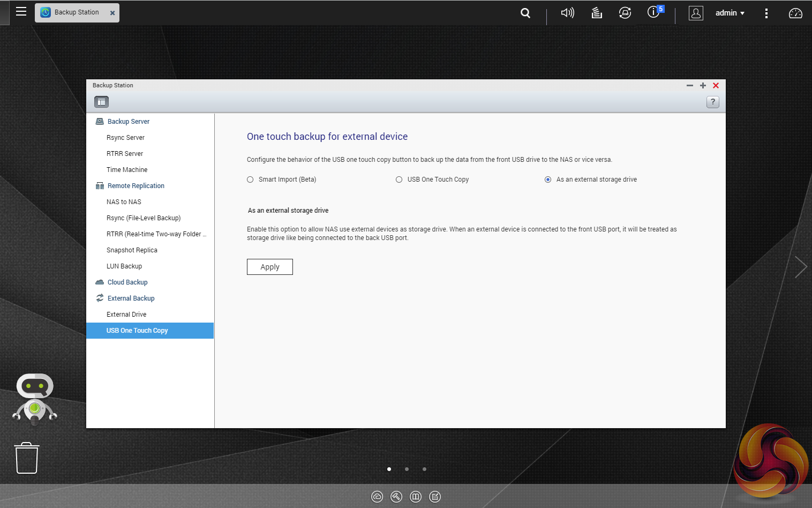This screenshot has width=812, height=508.
Task: Open the volume control speaker icon
Action: coord(567,13)
